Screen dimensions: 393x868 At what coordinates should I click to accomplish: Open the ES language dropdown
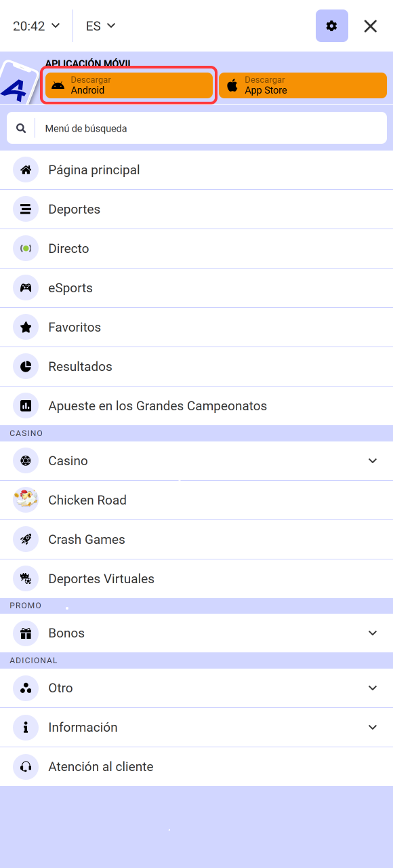click(x=100, y=26)
